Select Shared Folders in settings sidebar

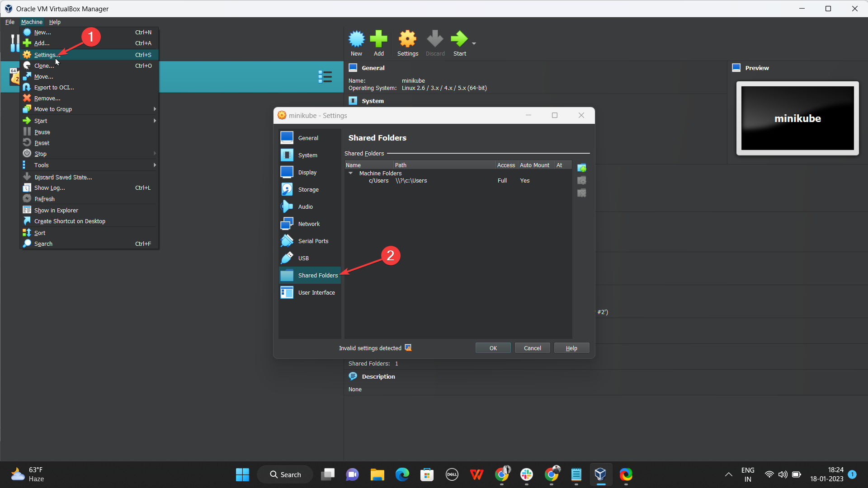coord(310,275)
